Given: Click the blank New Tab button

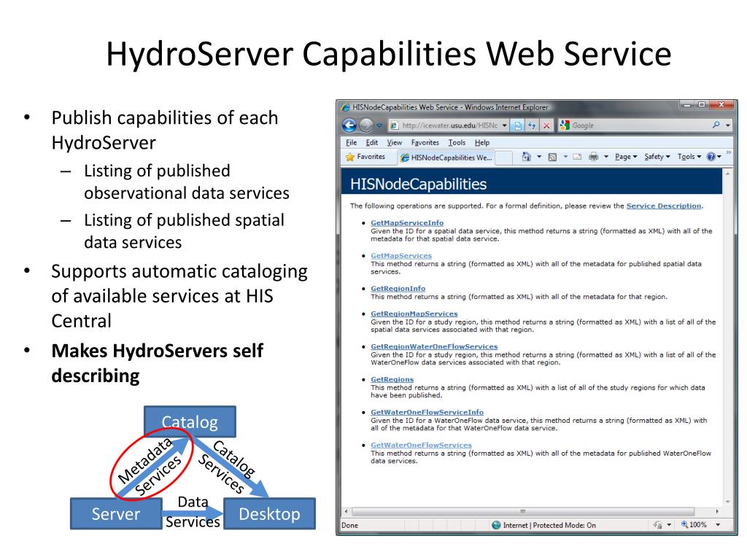Looking at the screenshot, I should click(x=503, y=157).
